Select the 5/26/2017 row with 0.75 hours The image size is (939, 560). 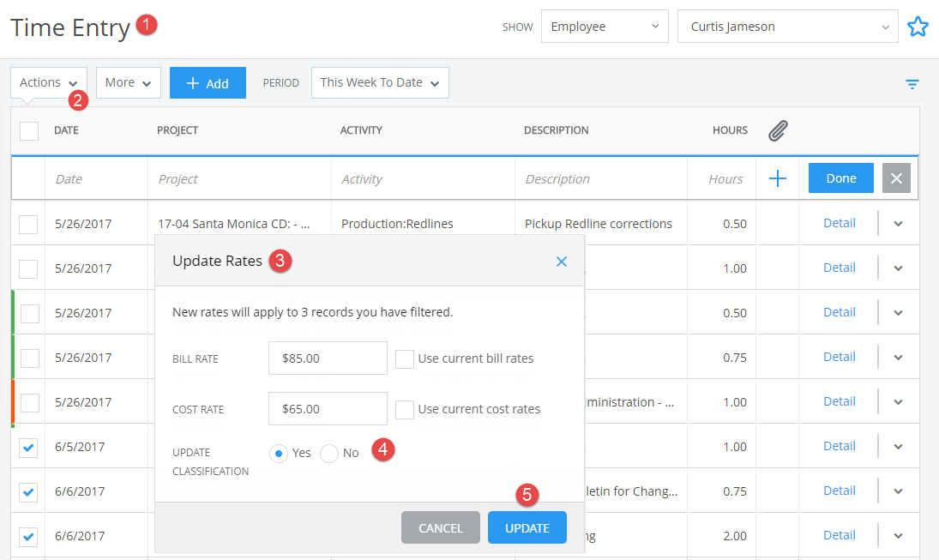tap(29, 358)
